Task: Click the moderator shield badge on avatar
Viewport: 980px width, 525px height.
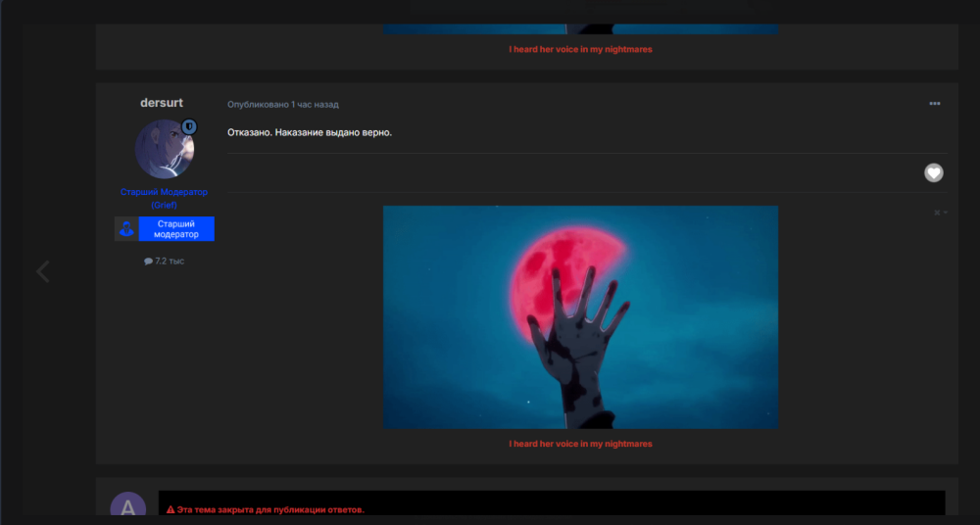Action: point(189,127)
